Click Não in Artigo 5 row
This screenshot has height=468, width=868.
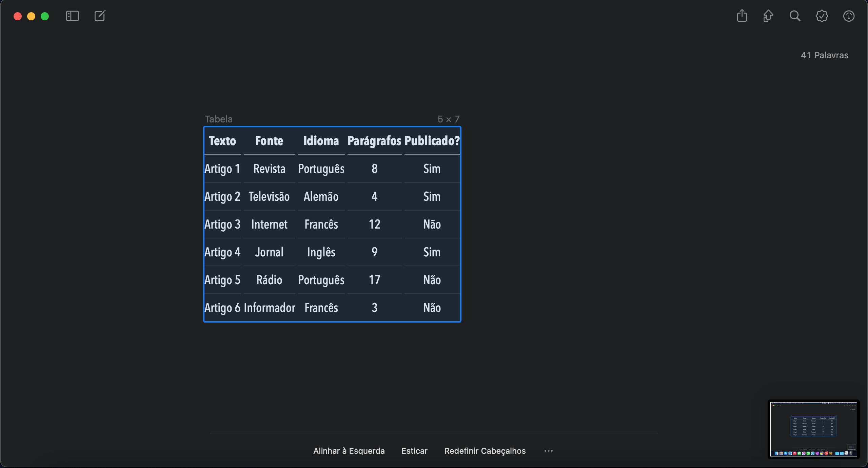pyautogui.click(x=432, y=280)
